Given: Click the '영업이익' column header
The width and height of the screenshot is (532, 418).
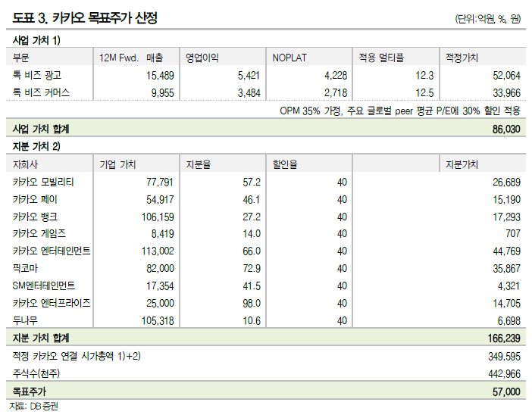Looking at the screenshot, I should point(202,58).
